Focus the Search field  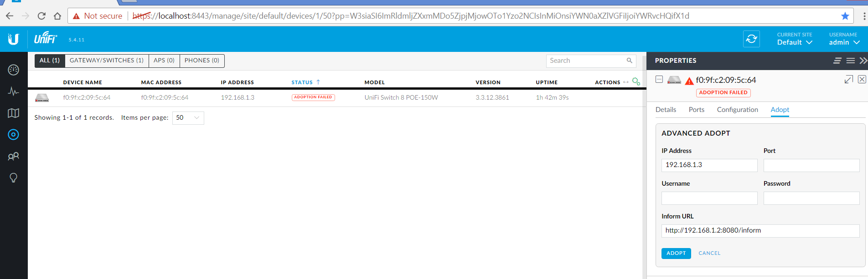[x=591, y=61]
